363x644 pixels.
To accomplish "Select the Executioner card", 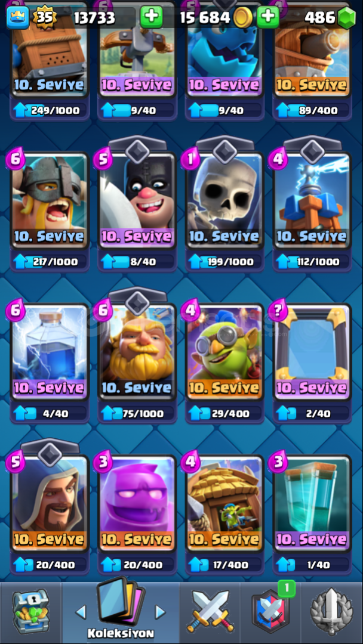I will coord(137,201).
